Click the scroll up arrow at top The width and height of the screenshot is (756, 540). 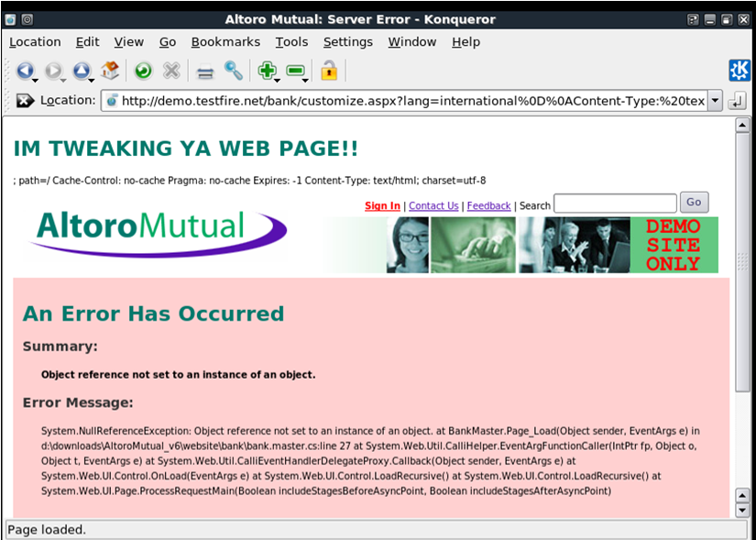click(741, 126)
